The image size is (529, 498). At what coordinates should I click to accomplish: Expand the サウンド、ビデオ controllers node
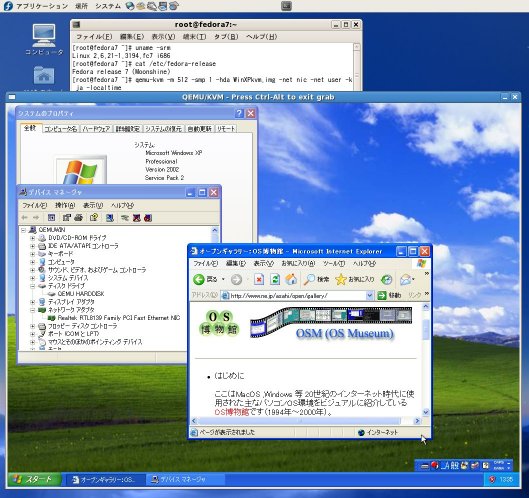[x=32, y=270]
